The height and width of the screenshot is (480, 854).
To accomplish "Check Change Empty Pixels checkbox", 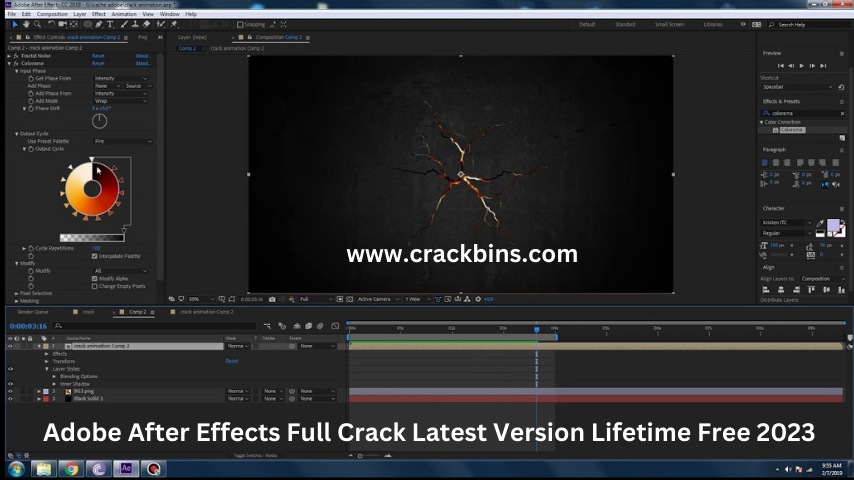I will pyautogui.click(x=95, y=286).
